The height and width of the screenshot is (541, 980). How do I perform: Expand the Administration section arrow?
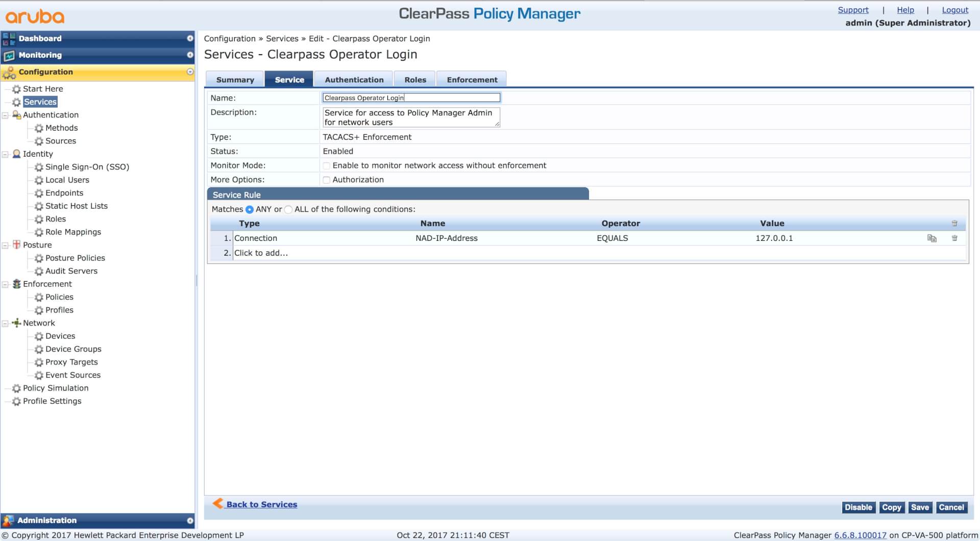click(x=190, y=521)
